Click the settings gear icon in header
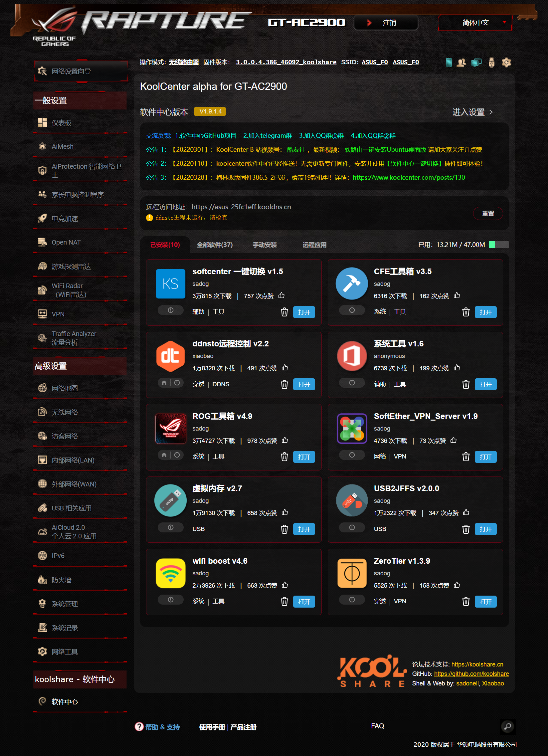Image resolution: width=548 pixels, height=756 pixels. pyautogui.click(x=506, y=62)
